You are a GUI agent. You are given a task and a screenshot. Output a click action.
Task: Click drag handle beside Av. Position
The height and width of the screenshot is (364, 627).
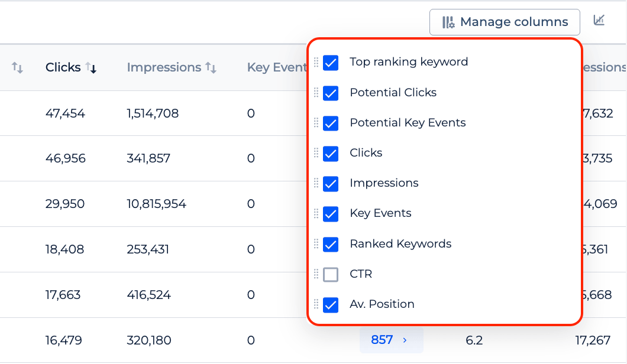point(316,304)
